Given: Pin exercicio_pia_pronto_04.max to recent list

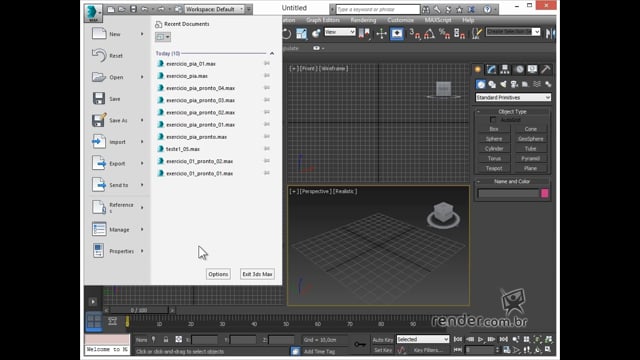Looking at the screenshot, I should pyautogui.click(x=267, y=88).
